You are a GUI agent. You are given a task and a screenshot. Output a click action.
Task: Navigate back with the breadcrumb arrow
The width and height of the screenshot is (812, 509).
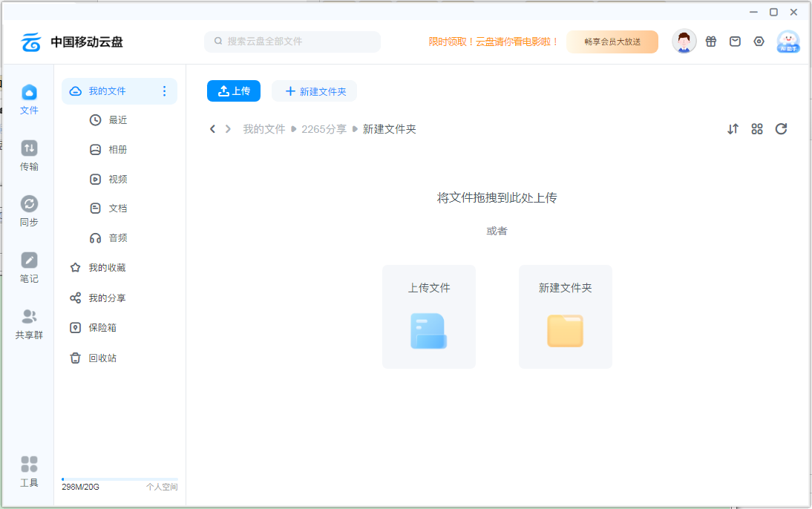coord(212,128)
